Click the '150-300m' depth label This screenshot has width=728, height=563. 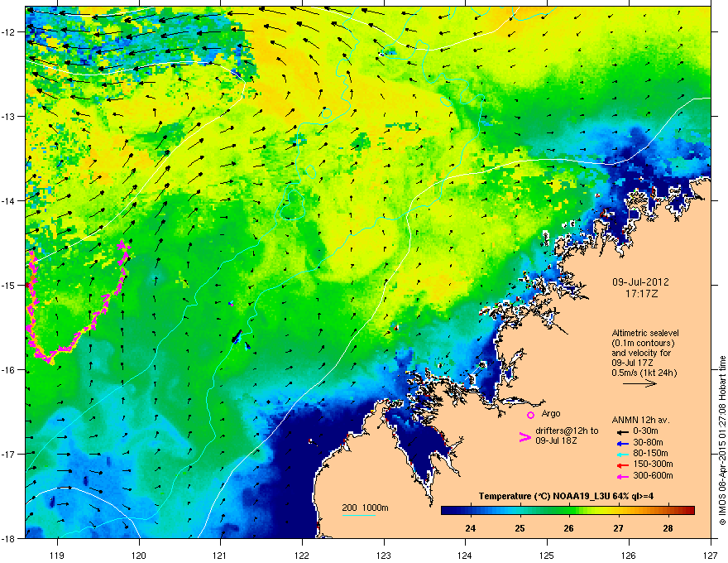[653, 465]
